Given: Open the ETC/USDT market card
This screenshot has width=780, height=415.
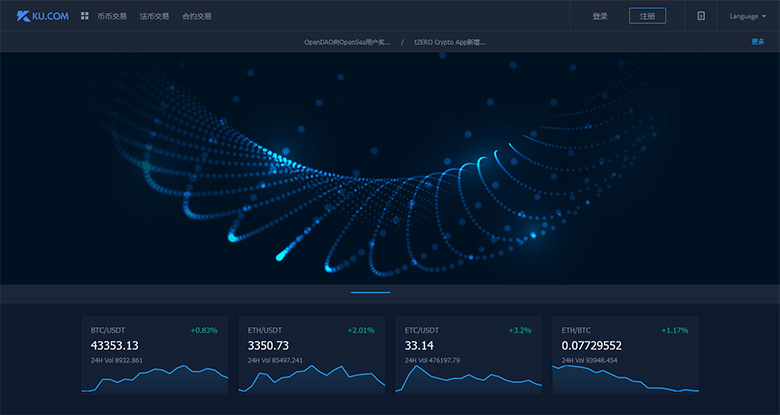Looking at the screenshot, I should click(x=469, y=355).
